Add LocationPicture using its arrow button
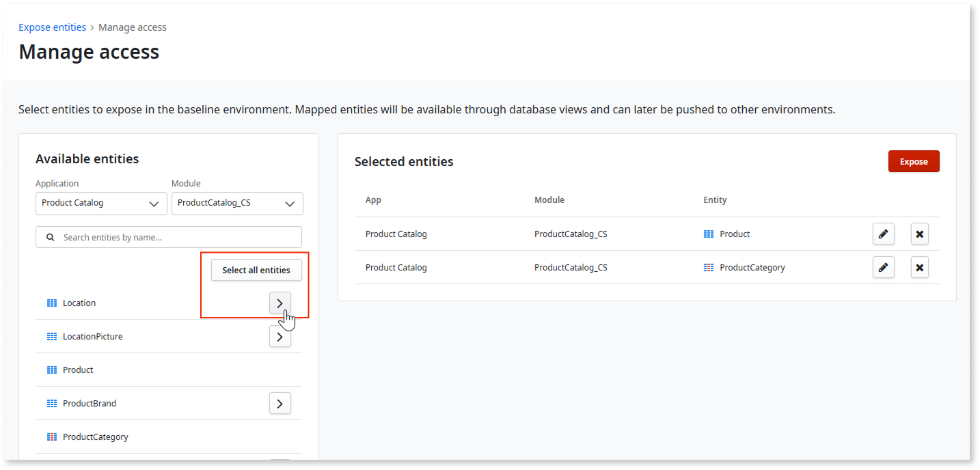Viewport: 980px width, 470px height. pos(280,336)
